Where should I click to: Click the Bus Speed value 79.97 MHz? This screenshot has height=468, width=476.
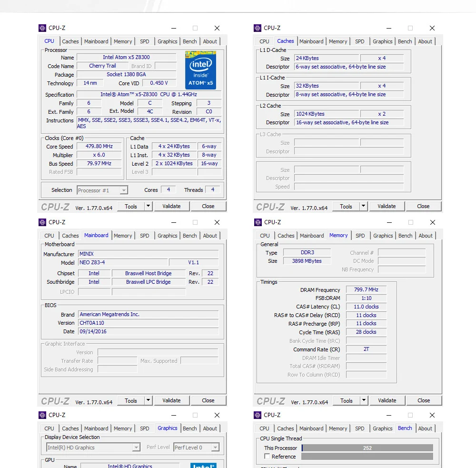pos(99,163)
